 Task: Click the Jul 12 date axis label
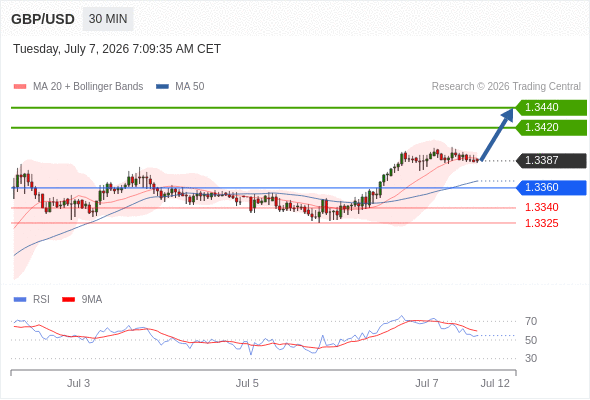tap(495, 383)
